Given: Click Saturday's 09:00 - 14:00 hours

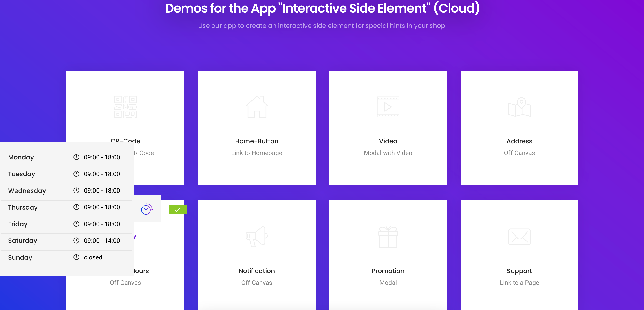Looking at the screenshot, I should click(x=102, y=241).
